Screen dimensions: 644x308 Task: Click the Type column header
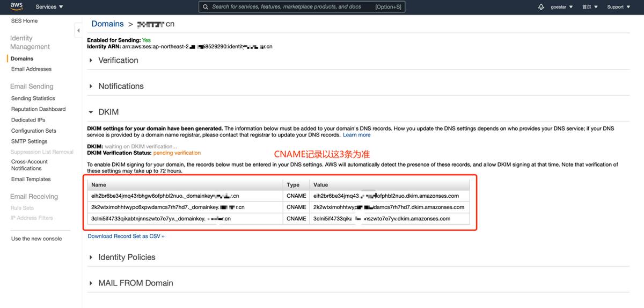pos(297,184)
